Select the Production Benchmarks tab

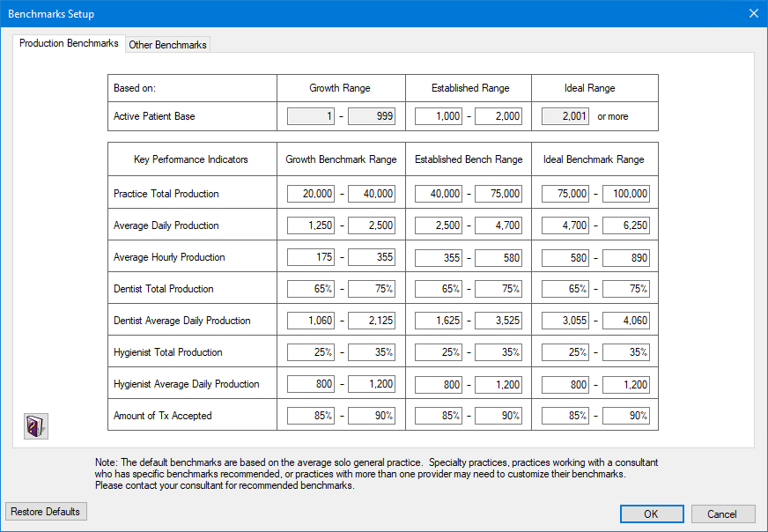[x=69, y=42]
